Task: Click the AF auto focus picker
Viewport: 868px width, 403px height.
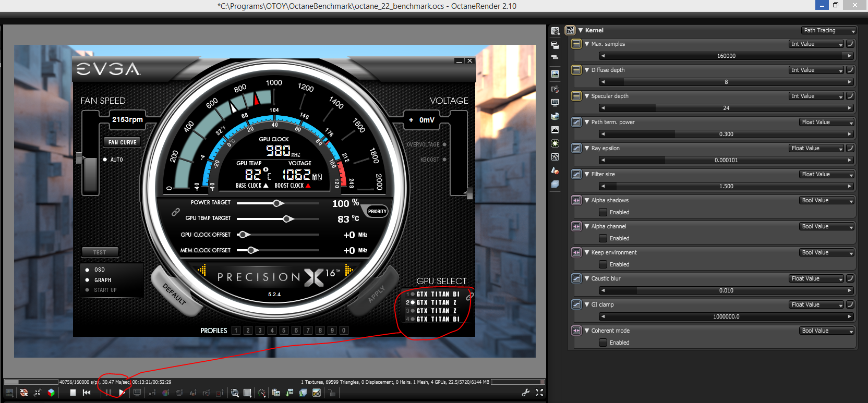Action: (x=152, y=393)
